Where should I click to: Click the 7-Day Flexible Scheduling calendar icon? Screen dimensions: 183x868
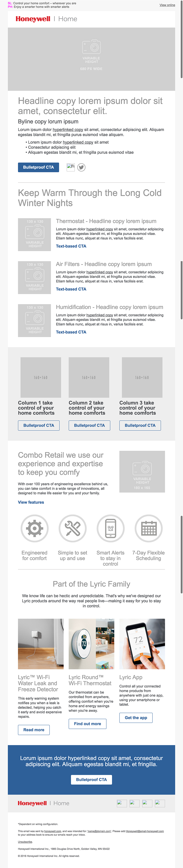pos(149,528)
